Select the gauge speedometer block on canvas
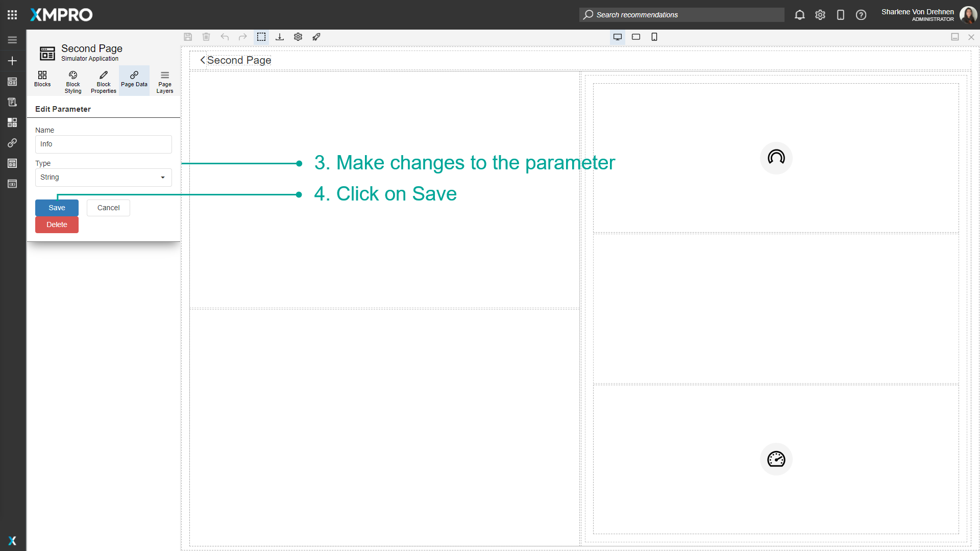Screen dimensions: 980x551 (776, 459)
